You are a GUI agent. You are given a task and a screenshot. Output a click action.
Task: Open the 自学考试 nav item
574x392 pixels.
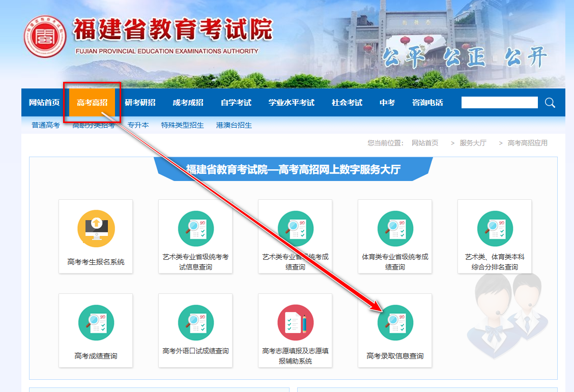click(236, 103)
